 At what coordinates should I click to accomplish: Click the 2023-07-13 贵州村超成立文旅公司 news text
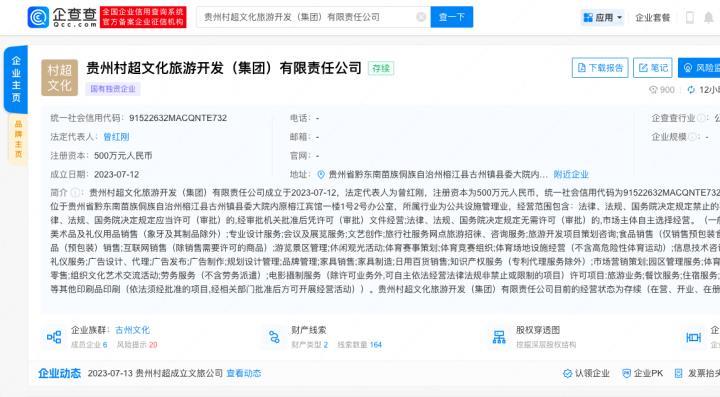[x=155, y=374]
